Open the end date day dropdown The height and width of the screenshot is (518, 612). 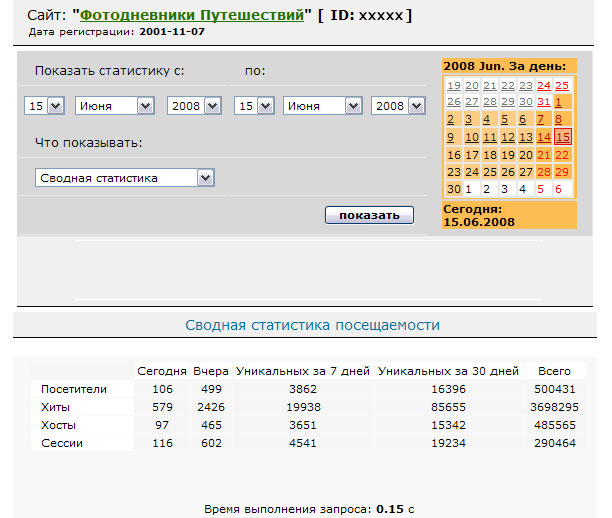coord(254,106)
